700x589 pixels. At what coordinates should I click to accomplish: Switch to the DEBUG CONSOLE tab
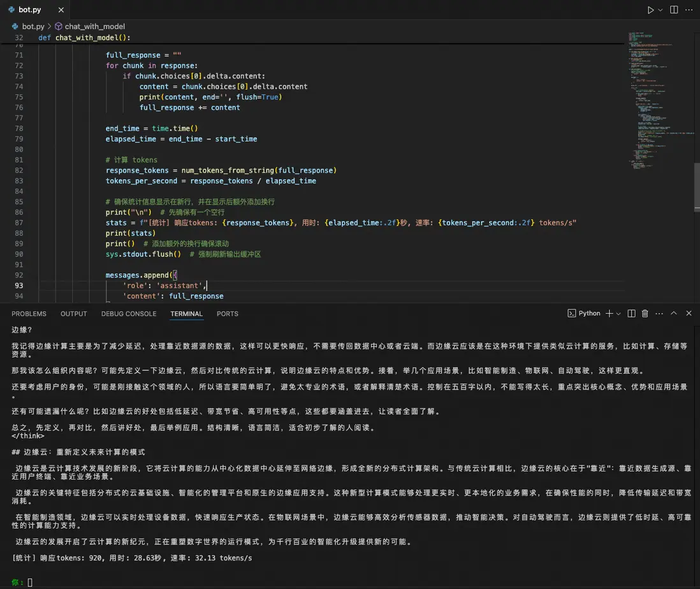point(128,314)
